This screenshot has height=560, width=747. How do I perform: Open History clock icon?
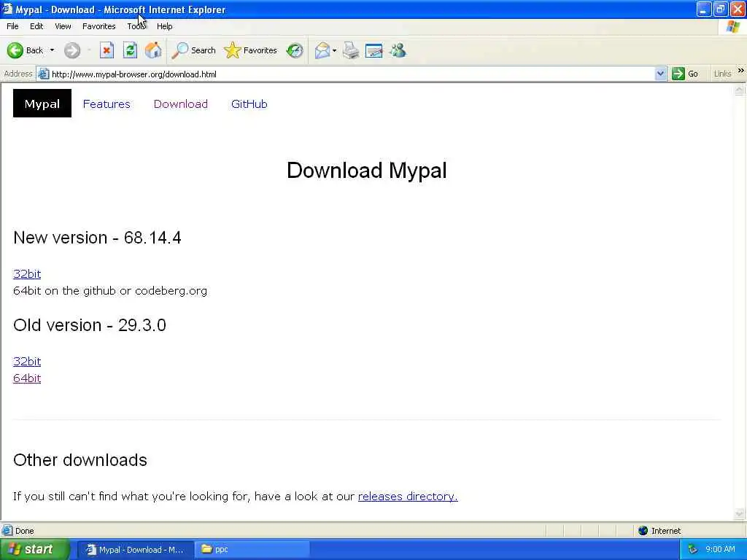point(295,50)
